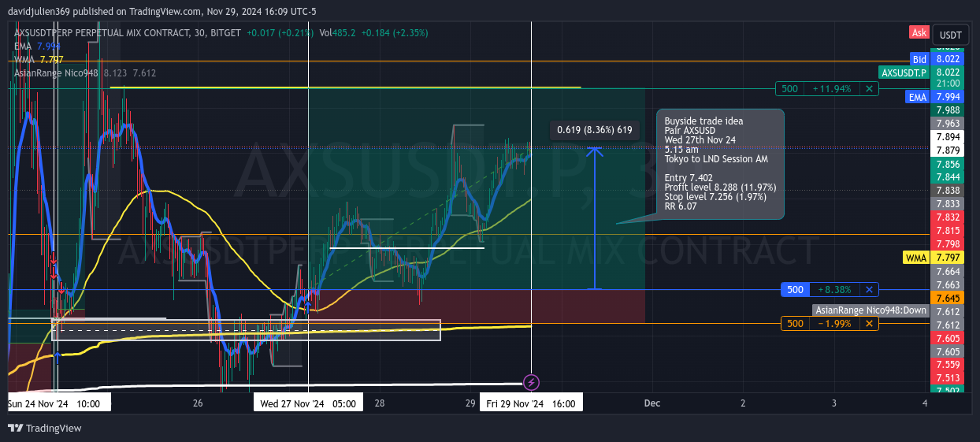Click the -1.99% stop loss label

[x=835, y=324]
